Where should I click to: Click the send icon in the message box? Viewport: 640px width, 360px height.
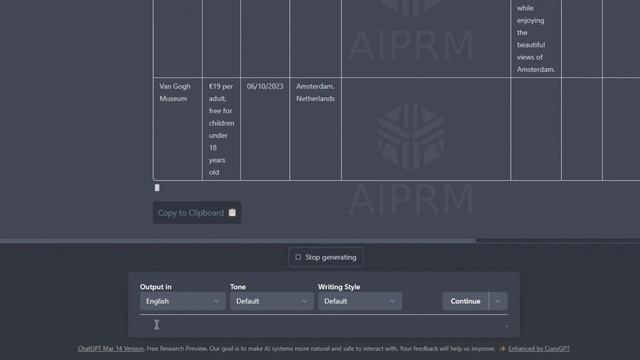click(507, 326)
